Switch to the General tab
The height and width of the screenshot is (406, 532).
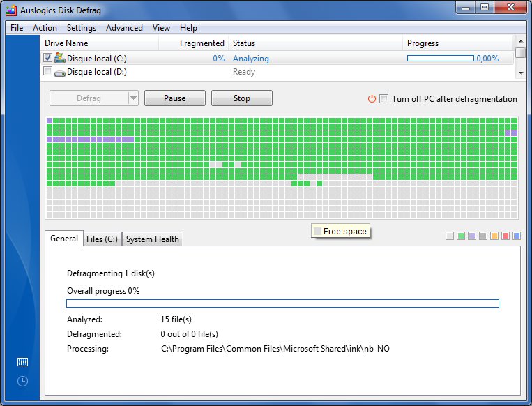[64, 239]
